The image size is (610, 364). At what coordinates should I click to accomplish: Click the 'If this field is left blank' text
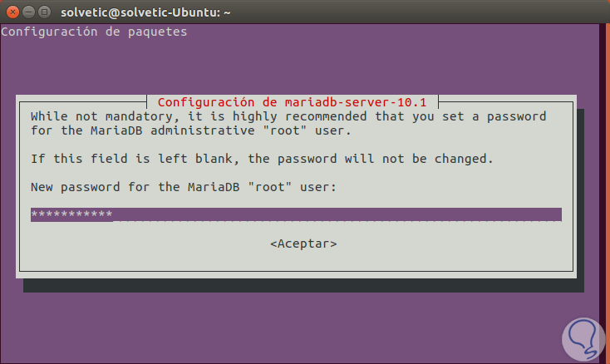tap(262, 159)
